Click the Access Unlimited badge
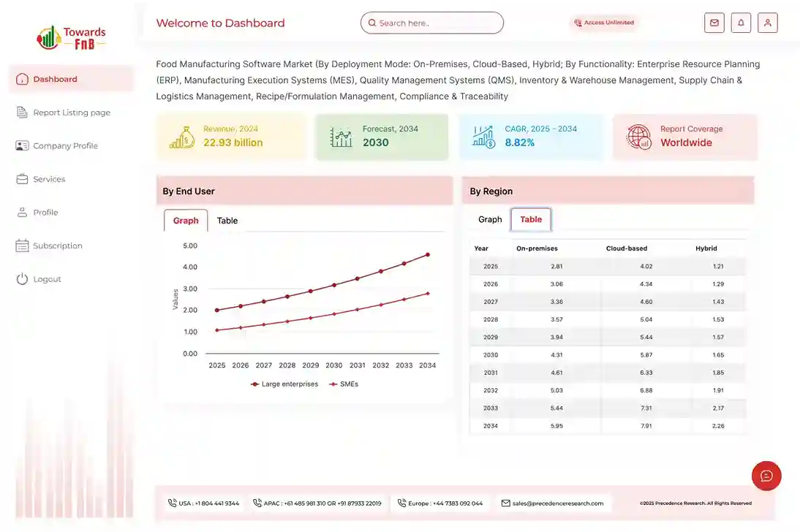 [604, 23]
